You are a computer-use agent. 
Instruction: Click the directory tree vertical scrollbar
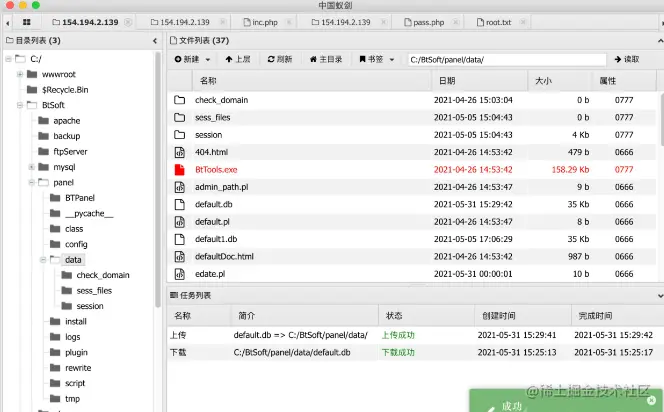pos(158,180)
